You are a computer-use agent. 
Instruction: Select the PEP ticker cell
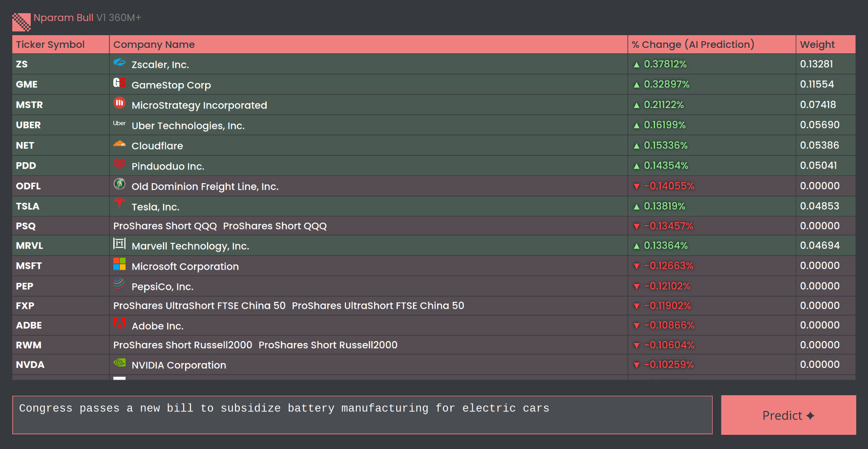tap(61, 286)
